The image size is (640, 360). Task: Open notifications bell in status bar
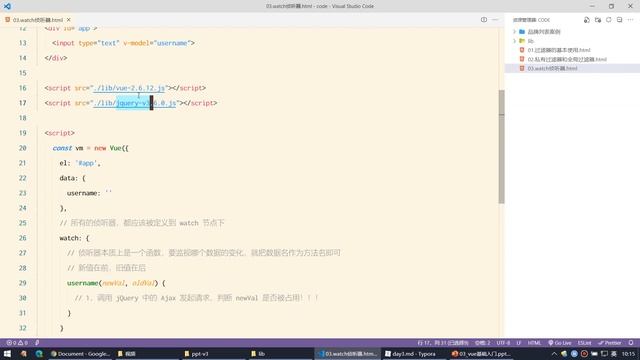(631, 343)
